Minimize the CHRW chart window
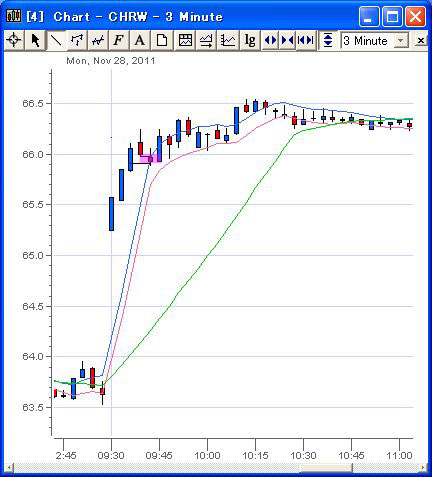 369,16
